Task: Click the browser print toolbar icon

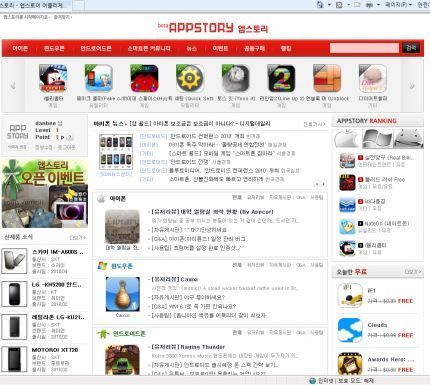Action: tap(369, 5)
